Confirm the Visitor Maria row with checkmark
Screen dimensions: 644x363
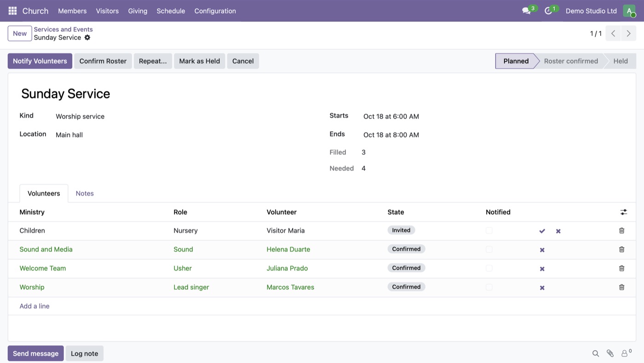pos(542,231)
